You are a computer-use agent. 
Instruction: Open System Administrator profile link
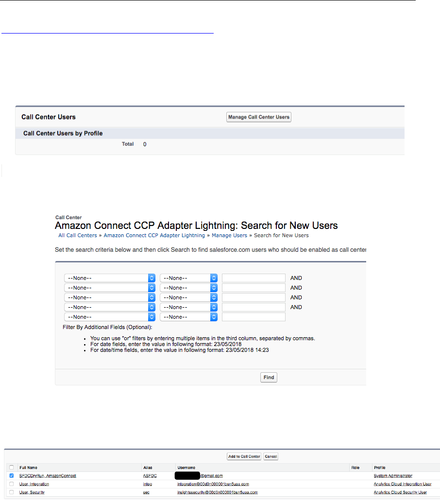pos(393,476)
